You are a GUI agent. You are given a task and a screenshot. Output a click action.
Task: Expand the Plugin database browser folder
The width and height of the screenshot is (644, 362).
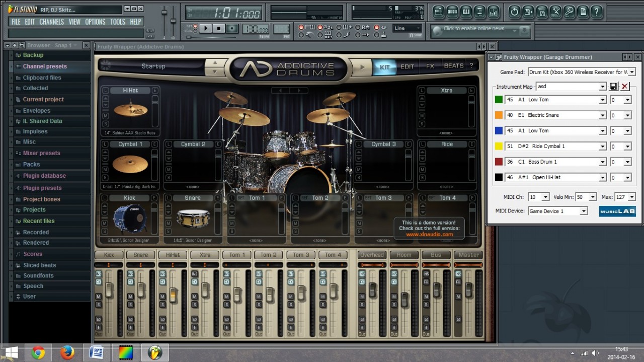44,176
